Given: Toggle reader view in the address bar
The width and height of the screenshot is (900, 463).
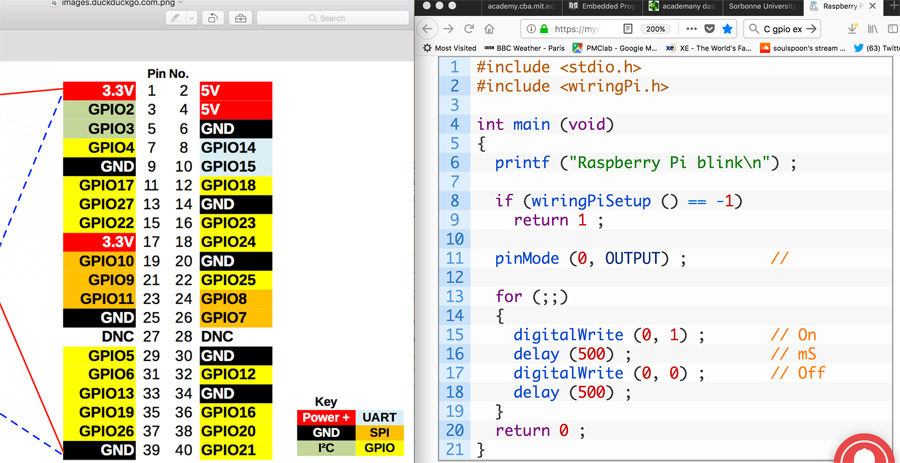Looking at the screenshot, I should tap(628, 29).
